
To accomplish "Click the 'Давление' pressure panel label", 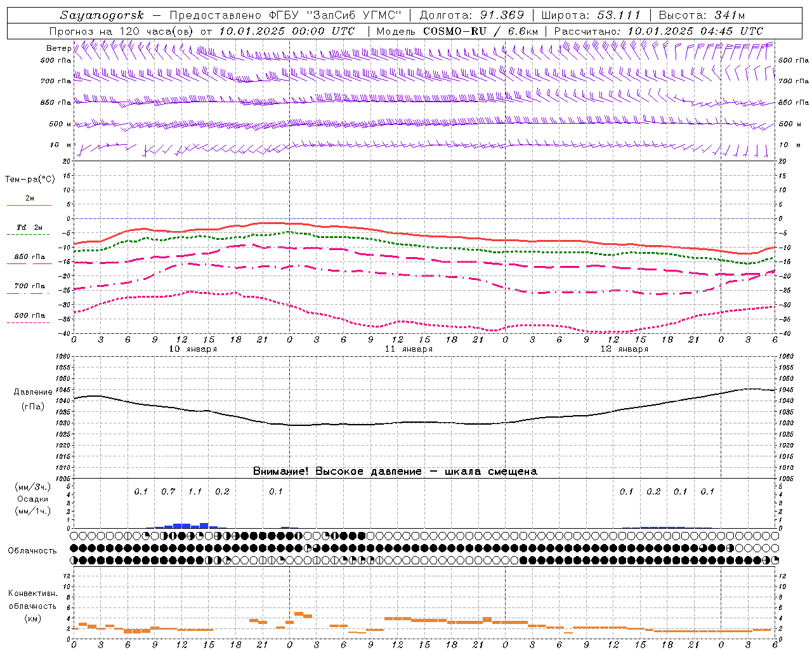I will (33, 392).
